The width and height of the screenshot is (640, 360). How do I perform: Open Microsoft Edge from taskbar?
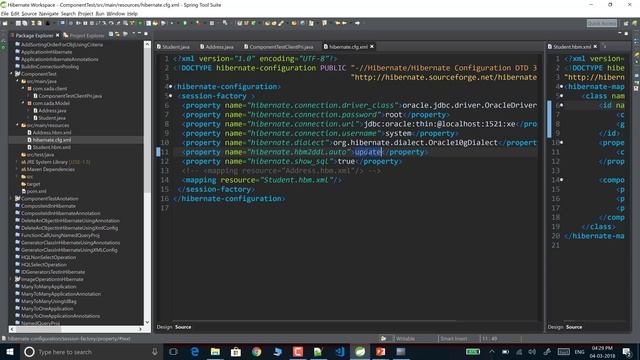tap(194, 352)
